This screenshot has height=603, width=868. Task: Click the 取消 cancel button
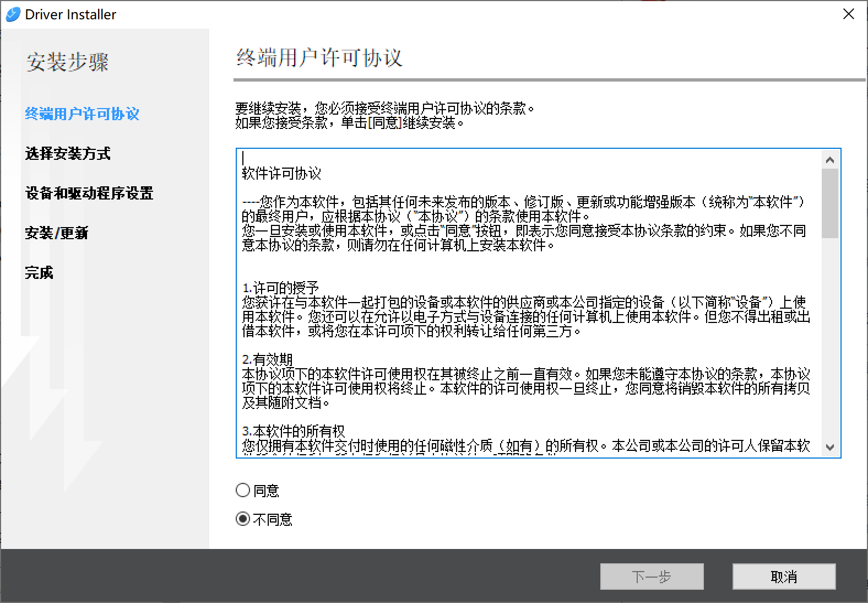point(784,577)
